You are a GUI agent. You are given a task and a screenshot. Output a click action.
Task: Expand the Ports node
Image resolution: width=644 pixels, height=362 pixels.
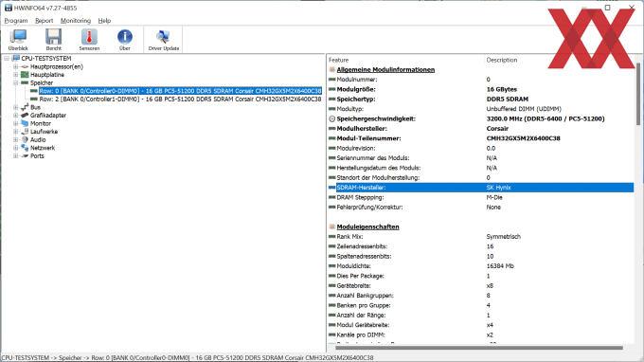[x=15, y=156]
